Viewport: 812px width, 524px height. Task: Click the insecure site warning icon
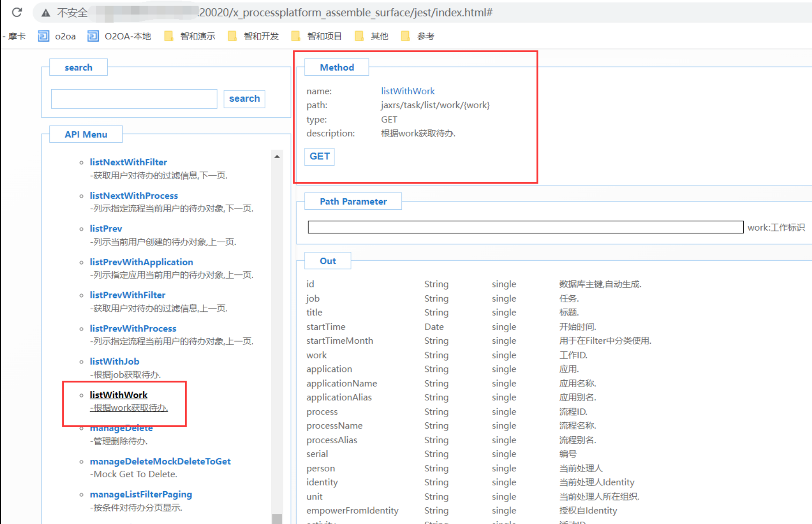pos(46,13)
